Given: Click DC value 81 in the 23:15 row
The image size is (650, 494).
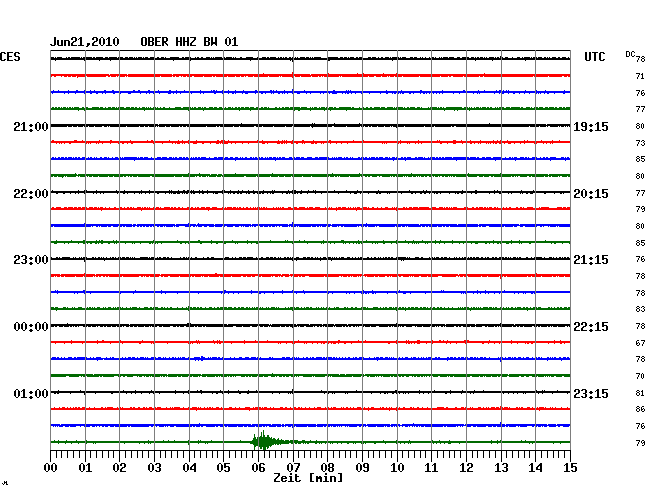Looking at the screenshot, I should coord(640,393).
